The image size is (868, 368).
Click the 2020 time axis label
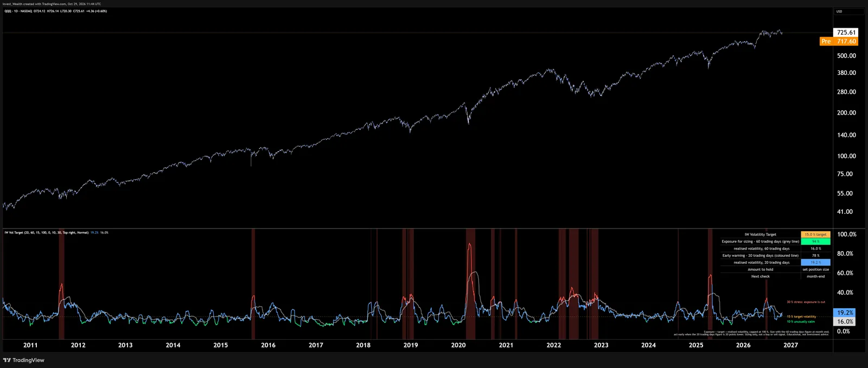point(458,345)
